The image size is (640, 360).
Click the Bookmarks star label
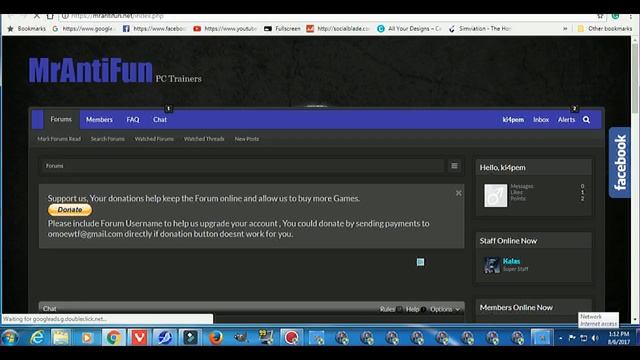click(26, 29)
